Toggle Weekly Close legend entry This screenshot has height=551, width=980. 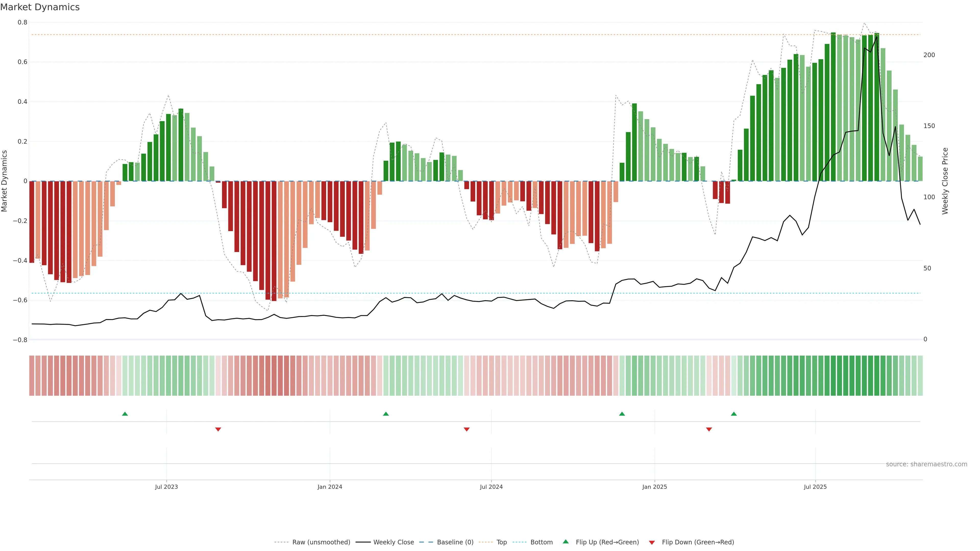(x=393, y=542)
